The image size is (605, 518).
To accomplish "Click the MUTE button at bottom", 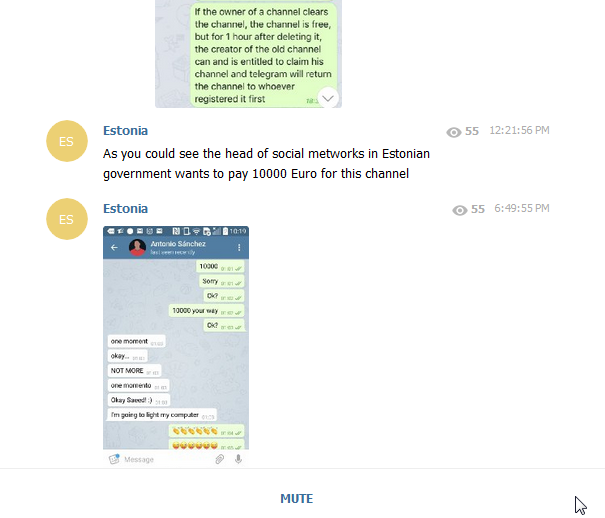I will click(296, 498).
